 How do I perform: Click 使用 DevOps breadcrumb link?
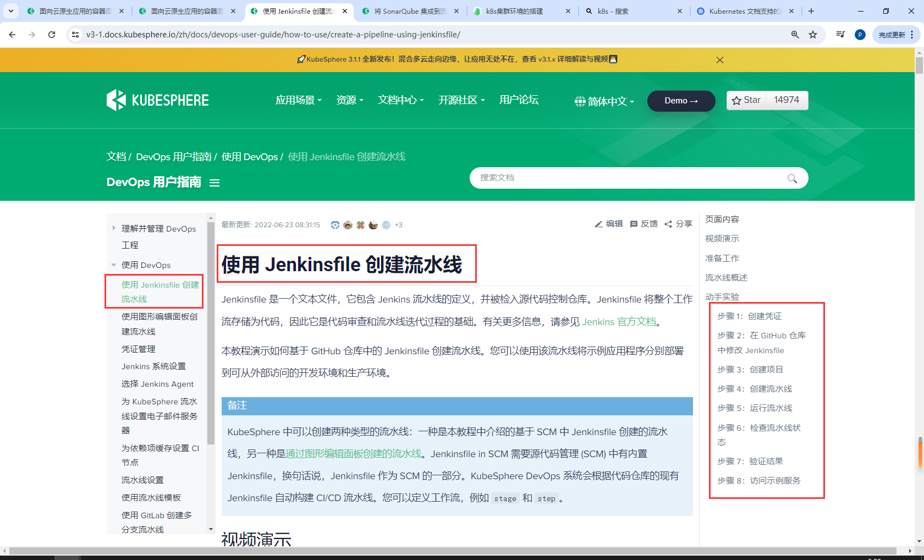(x=250, y=157)
